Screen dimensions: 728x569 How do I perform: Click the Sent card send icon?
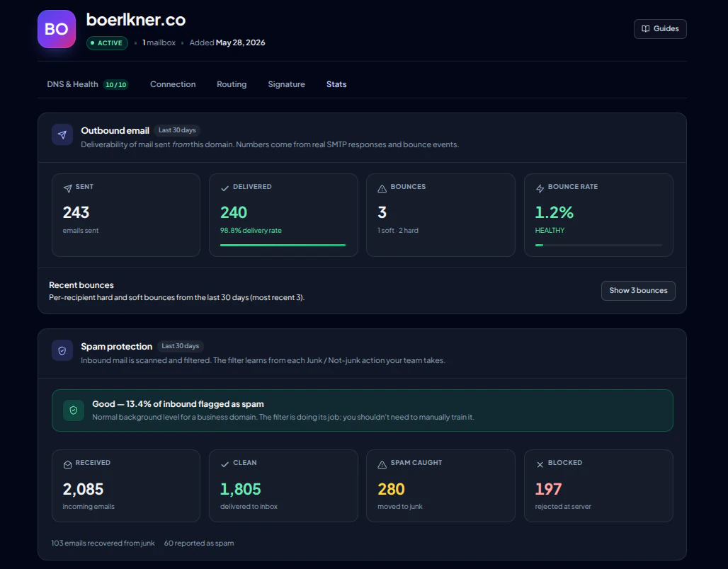(x=67, y=188)
